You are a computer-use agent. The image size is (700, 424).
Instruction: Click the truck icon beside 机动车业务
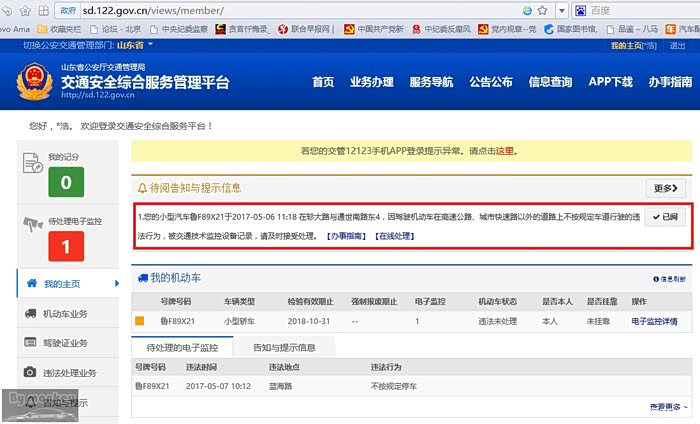pos(31,314)
